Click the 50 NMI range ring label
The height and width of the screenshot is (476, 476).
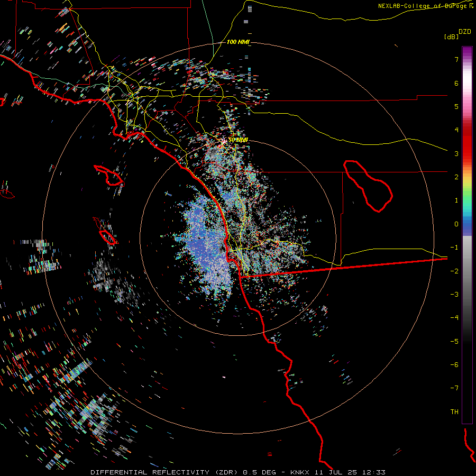coord(239,140)
